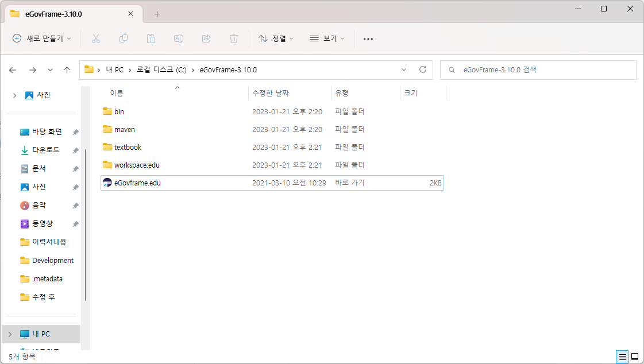The width and height of the screenshot is (644, 364).
Task: Click the pin icon next to 바탕 화면
Action: pos(76,132)
